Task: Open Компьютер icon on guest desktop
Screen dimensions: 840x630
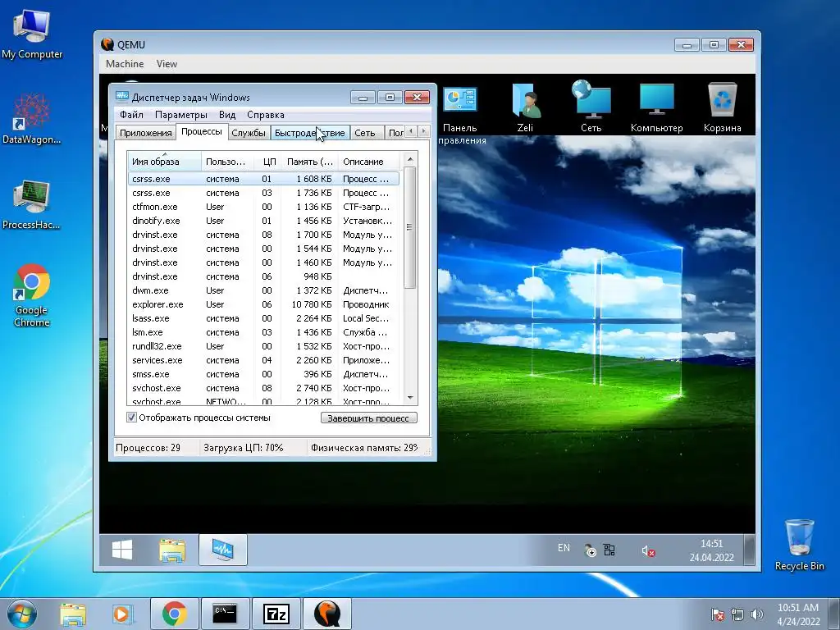Action: pyautogui.click(x=656, y=107)
